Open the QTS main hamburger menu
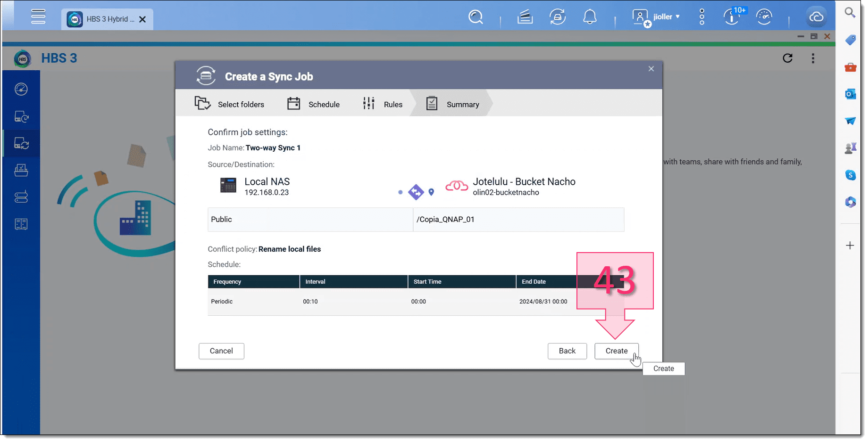Viewport: 868px width, 442px height. (x=38, y=16)
